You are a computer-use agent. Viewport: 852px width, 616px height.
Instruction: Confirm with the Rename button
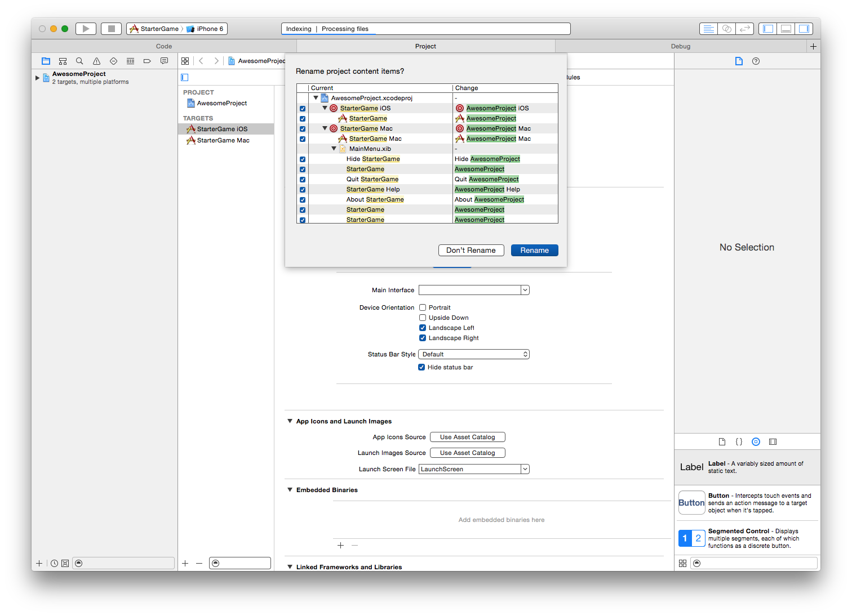click(534, 251)
